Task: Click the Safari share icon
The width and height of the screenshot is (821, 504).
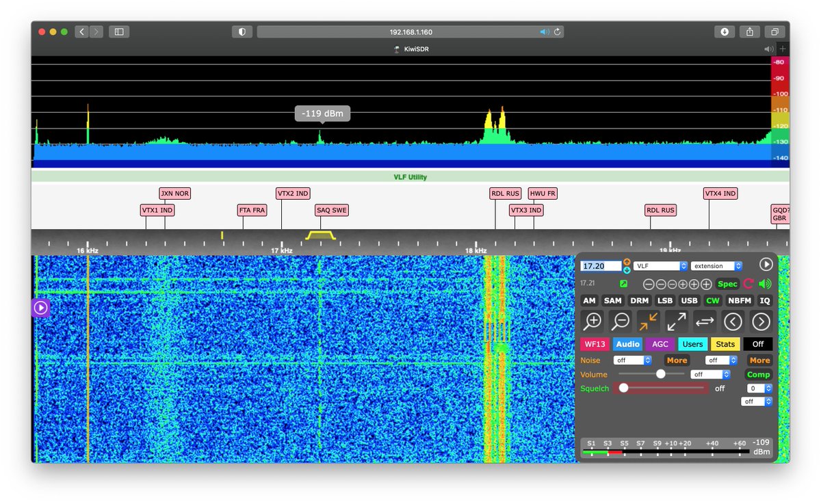Action: (750, 31)
